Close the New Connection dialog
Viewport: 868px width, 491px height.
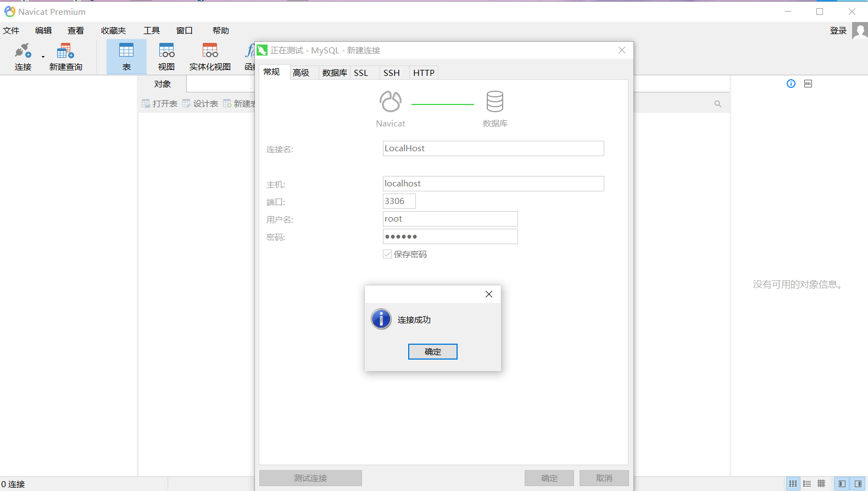coord(622,50)
